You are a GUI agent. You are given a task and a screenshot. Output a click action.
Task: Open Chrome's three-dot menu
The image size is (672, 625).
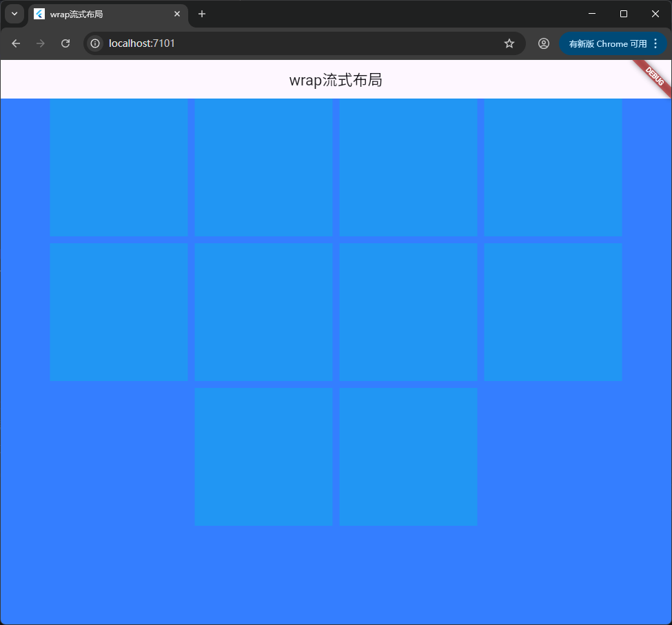(655, 43)
